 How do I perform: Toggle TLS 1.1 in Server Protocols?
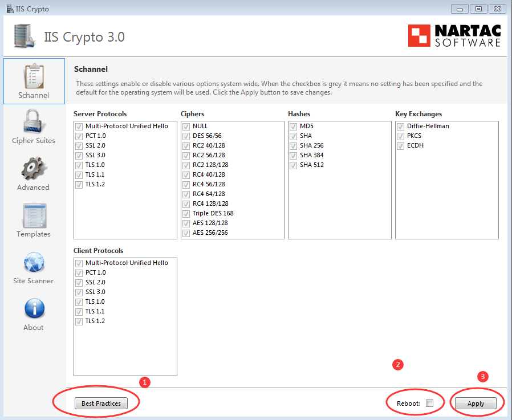pyautogui.click(x=79, y=175)
